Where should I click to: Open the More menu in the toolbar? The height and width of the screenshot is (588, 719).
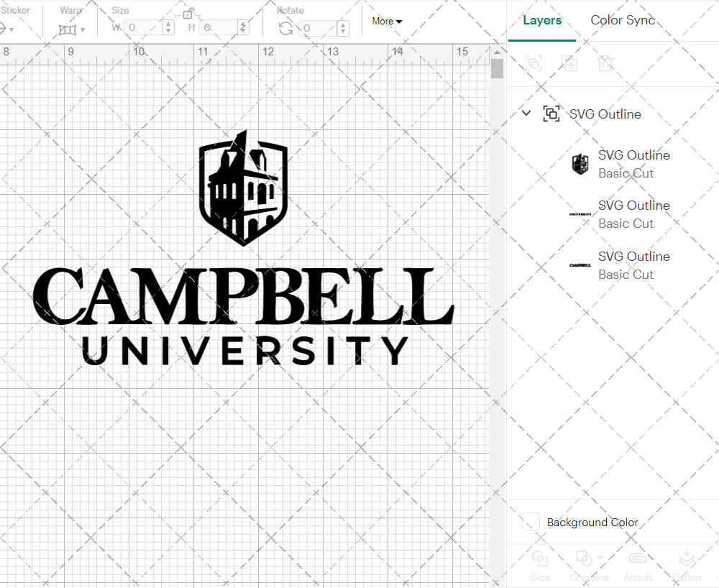(x=386, y=22)
